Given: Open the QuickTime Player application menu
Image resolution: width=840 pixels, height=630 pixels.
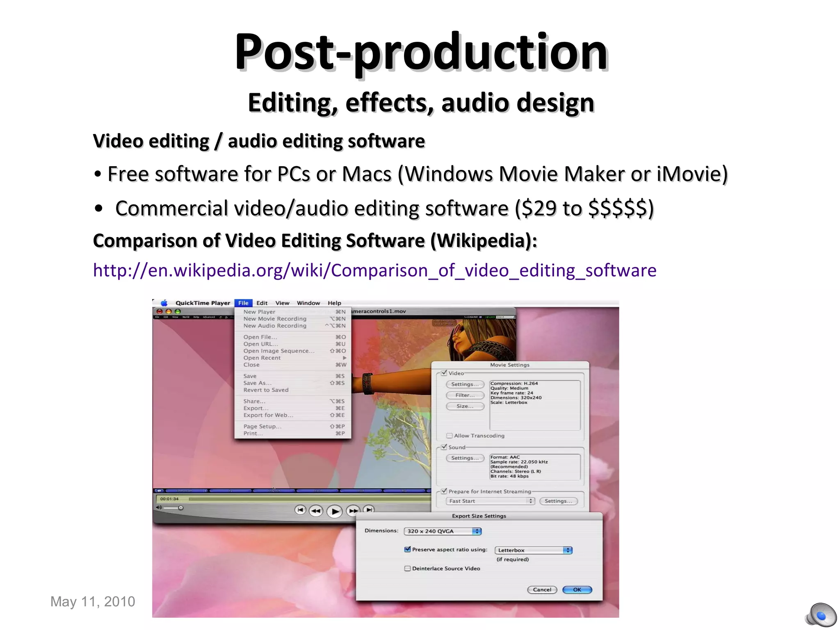Looking at the screenshot, I should [203, 303].
